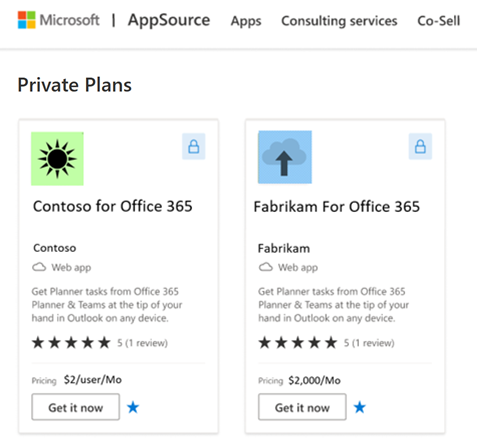Click the cloud Web app icon under Fabrikam
This screenshot has height=446, width=477.
[266, 267]
